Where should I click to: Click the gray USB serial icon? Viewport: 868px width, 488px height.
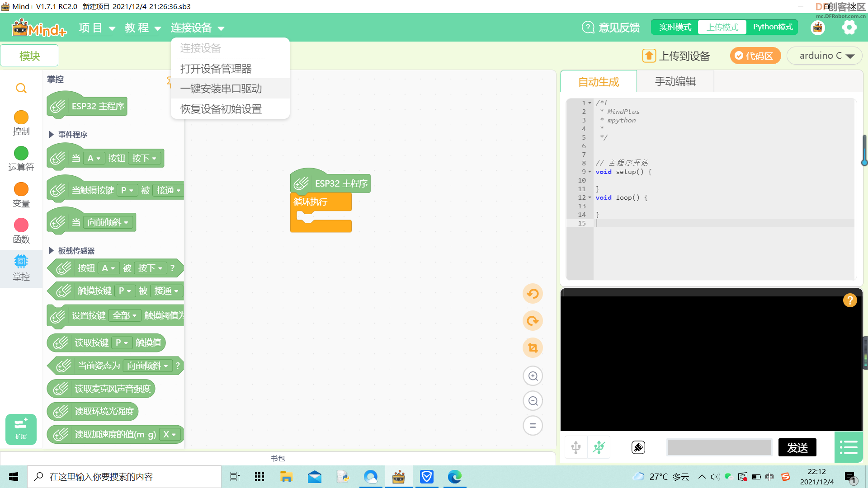tap(576, 447)
